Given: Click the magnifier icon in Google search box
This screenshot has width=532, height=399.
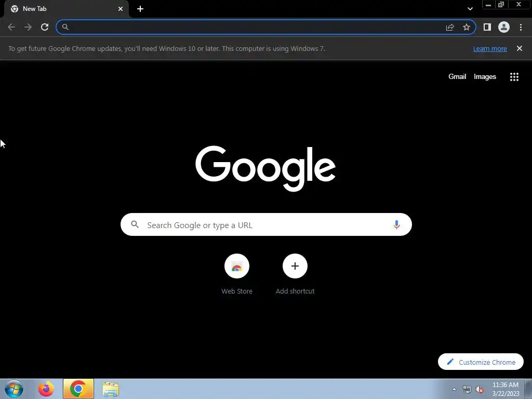Looking at the screenshot, I should click(x=135, y=224).
